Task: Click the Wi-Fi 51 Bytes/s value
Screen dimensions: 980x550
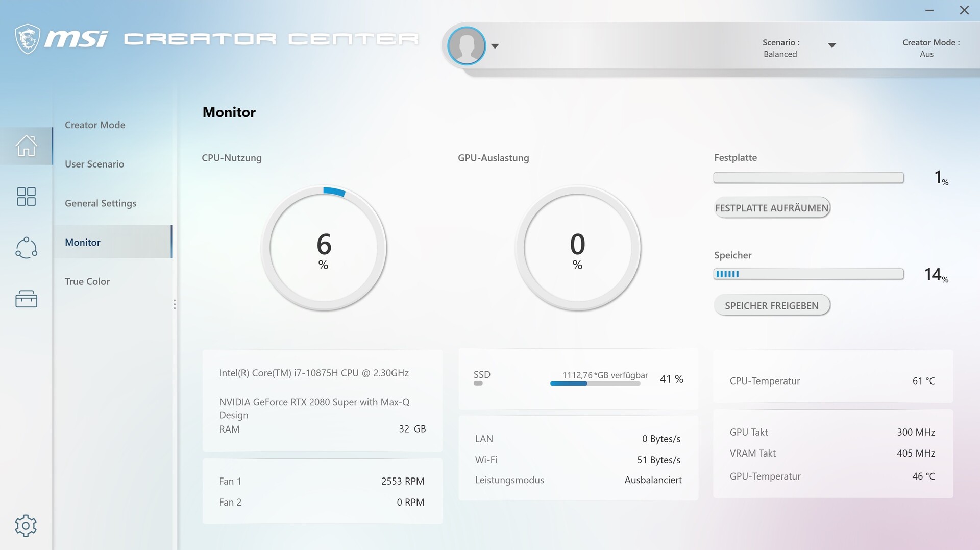Action: (658, 460)
